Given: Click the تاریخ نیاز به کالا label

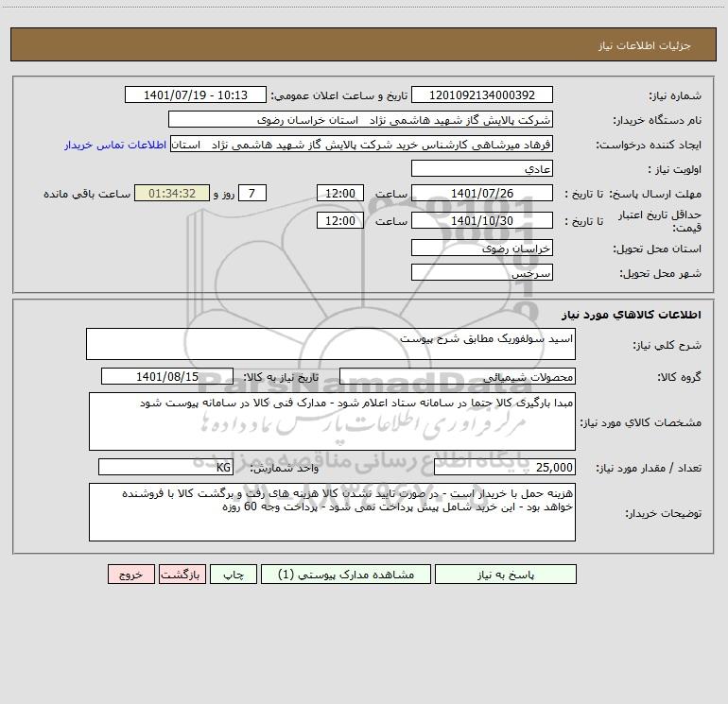Looking at the screenshot, I should 281,377.
